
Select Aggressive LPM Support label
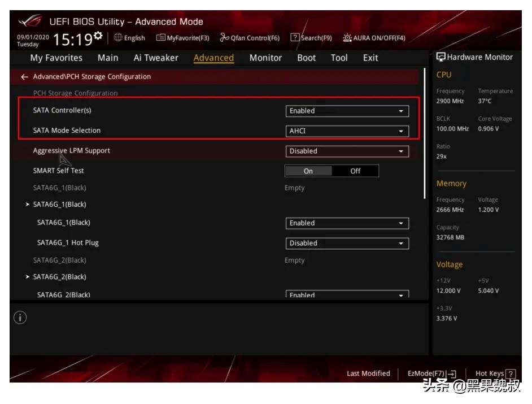[72, 151]
